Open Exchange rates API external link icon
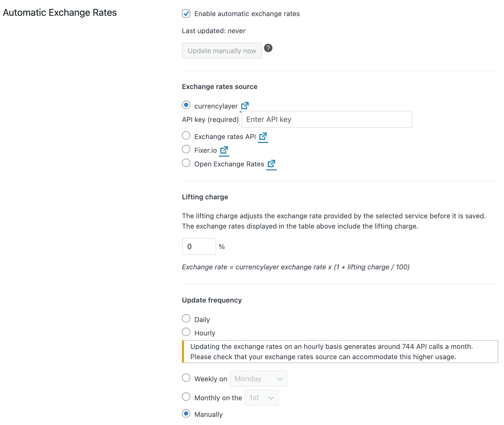The width and height of the screenshot is (504, 425). click(263, 136)
